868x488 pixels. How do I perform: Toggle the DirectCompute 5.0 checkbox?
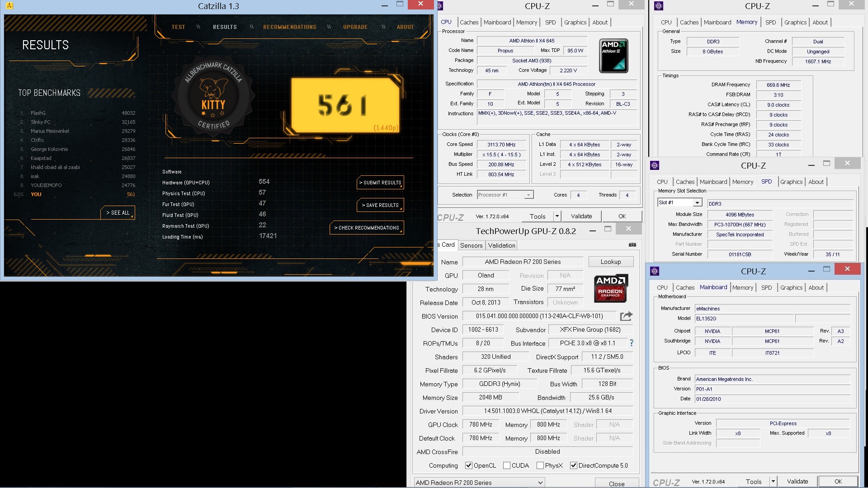[574, 465]
